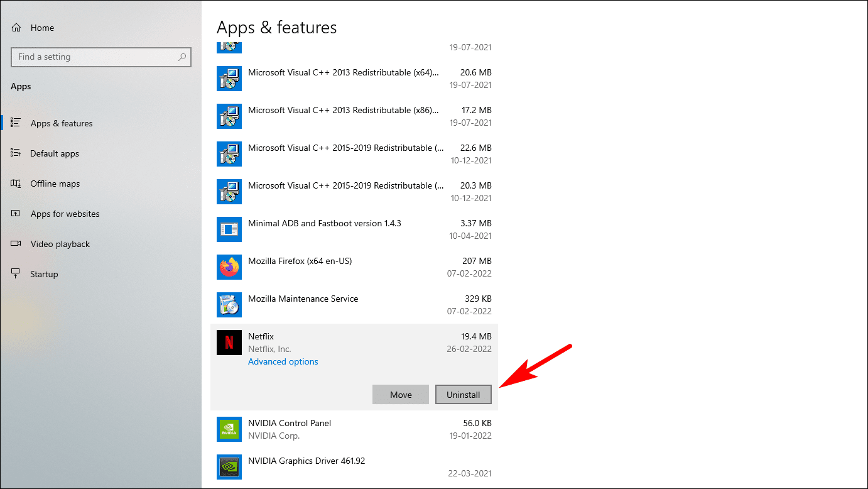The height and width of the screenshot is (489, 868).
Task: Select Microsoft Visual C++ 2013 Redistributable (x64) entry
Action: pos(354,79)
